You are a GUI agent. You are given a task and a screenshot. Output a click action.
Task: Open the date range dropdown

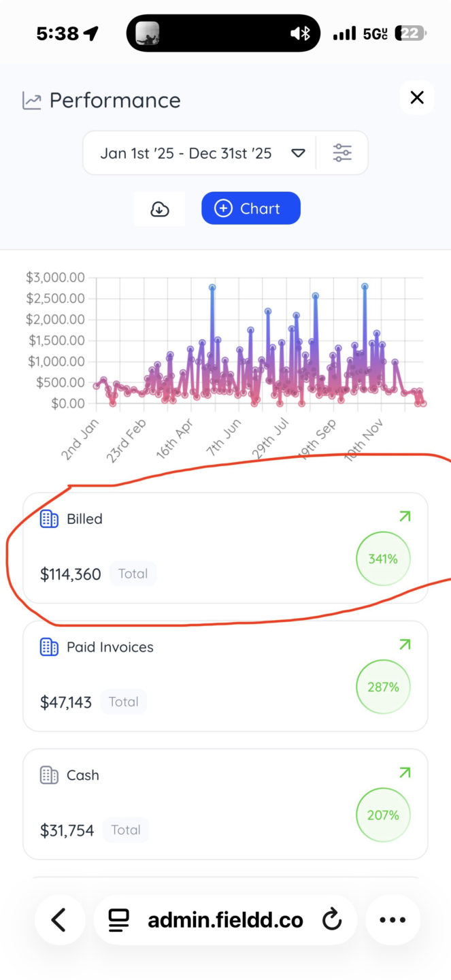pyautogui.click(x=298, y=153)
